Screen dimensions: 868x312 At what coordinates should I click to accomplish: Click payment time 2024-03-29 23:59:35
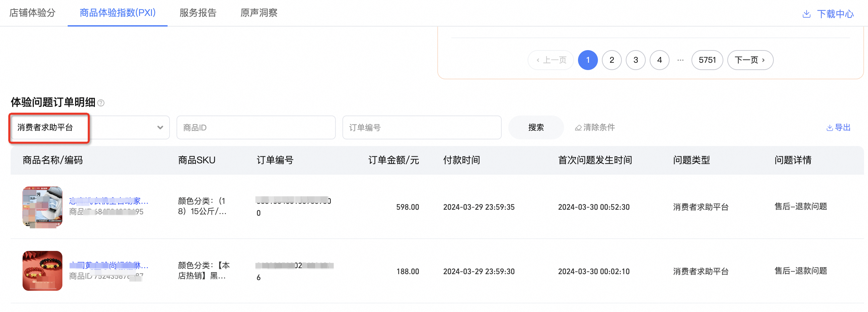coord(479,207)
